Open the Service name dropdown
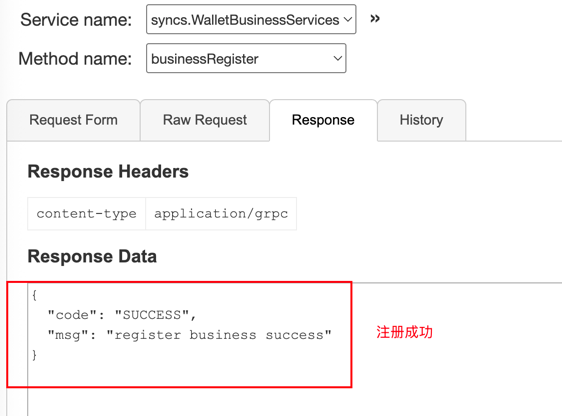The width and height of the screenshot is (562, 416). click(x=251, y=19)
